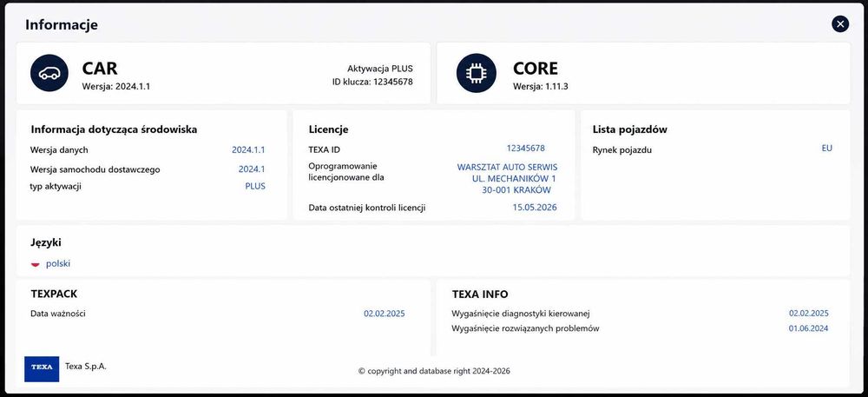Click CORE 'Wersja: 1.11.3' text
This screenshot has width=868, height=397.
pyautogui.click(x=540, y=86)
